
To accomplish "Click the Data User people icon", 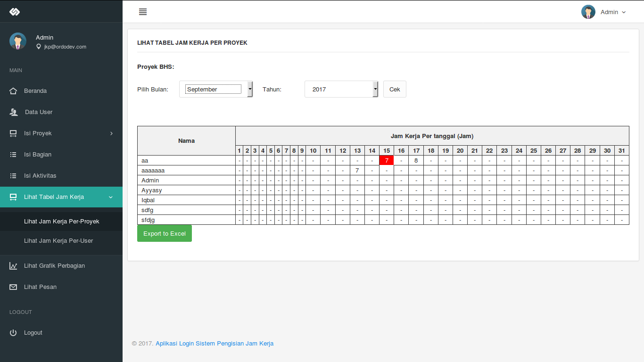I will point(14,112).
